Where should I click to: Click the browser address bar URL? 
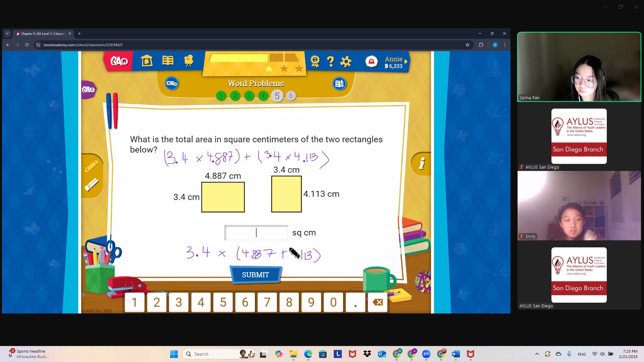[x=83, y=45]
